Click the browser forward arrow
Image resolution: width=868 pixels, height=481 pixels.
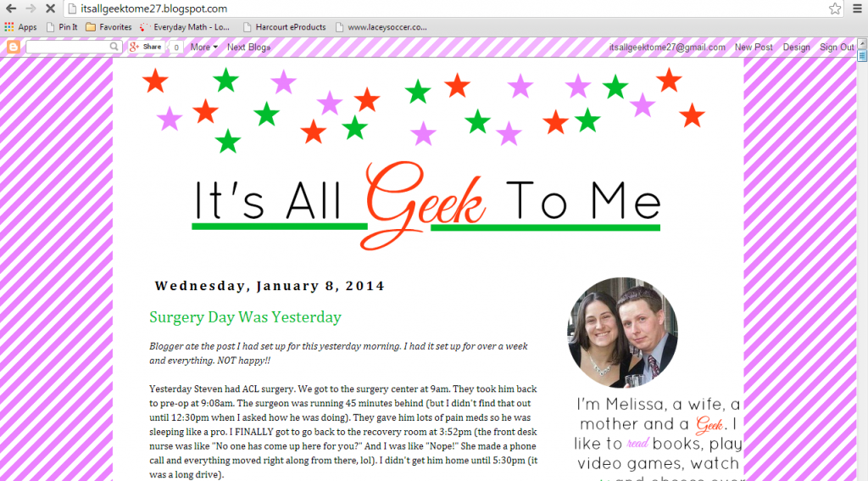(31, 8)
